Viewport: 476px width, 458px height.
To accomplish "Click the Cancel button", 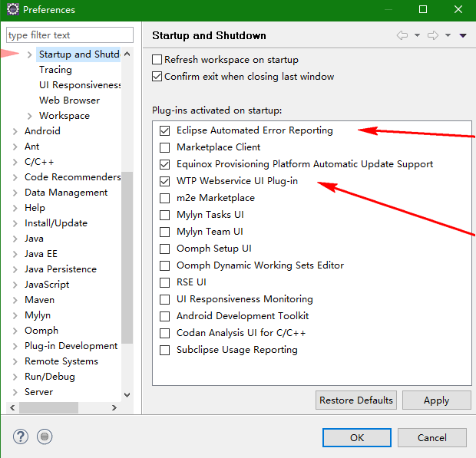I will tap(432, 438).
